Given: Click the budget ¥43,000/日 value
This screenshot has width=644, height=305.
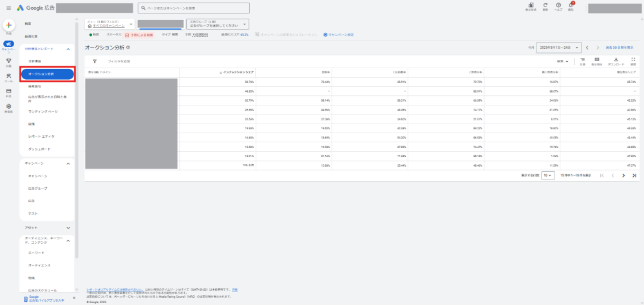Looking at the screenshot, I should click(x=200, y=35).
